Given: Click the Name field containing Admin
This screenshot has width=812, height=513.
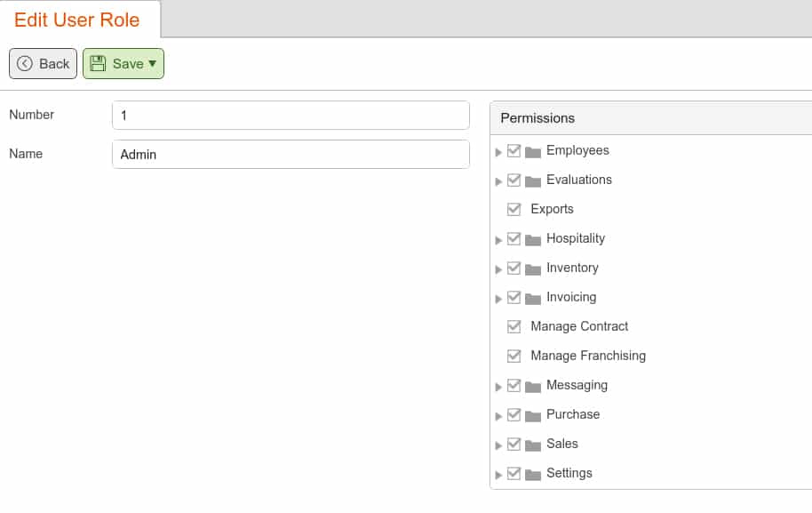Looking at the screenshot, I should (x=291, y=154).
